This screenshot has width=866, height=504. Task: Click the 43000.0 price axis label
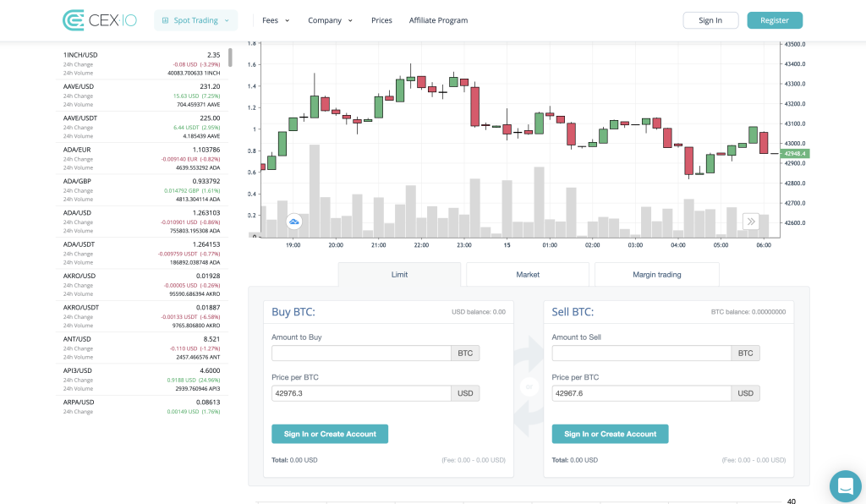click(795, 144)
